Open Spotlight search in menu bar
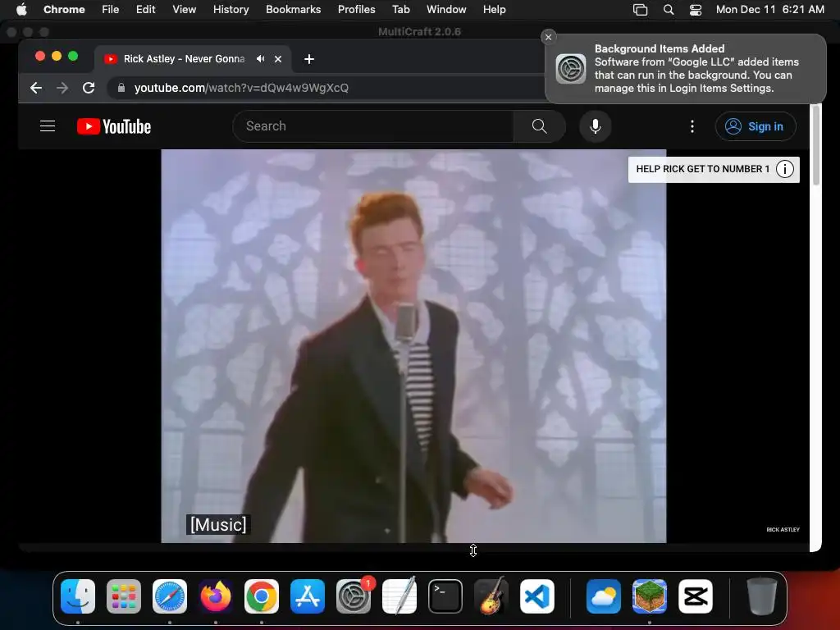The width and height of the screenshot is (840, 630). coord(668,10)
